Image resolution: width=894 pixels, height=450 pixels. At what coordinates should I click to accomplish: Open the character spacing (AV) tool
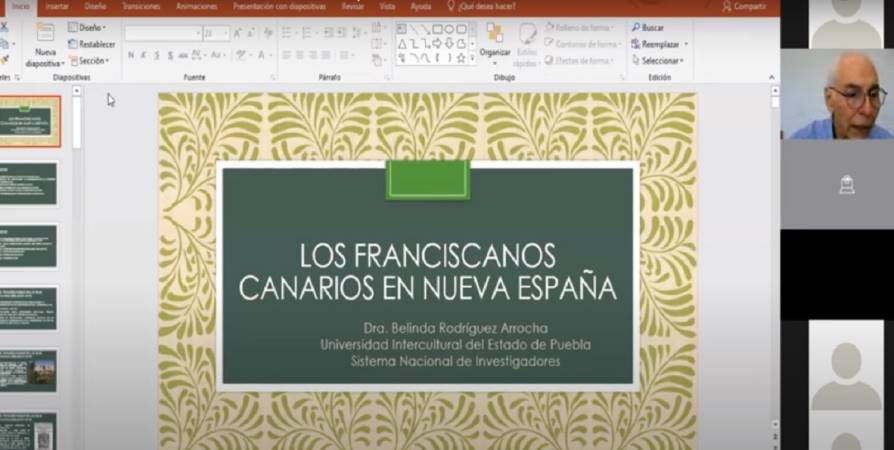(198, 55)
